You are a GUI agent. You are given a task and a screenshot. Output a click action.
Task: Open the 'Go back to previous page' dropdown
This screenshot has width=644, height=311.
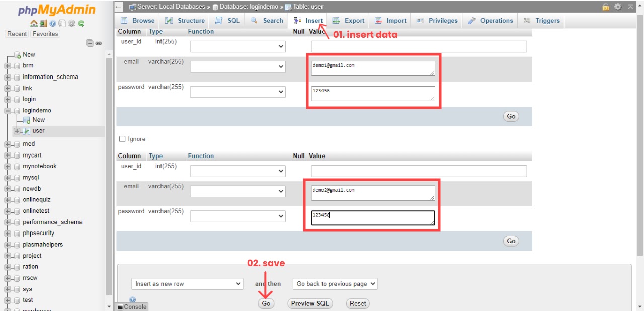coord(335,284)
